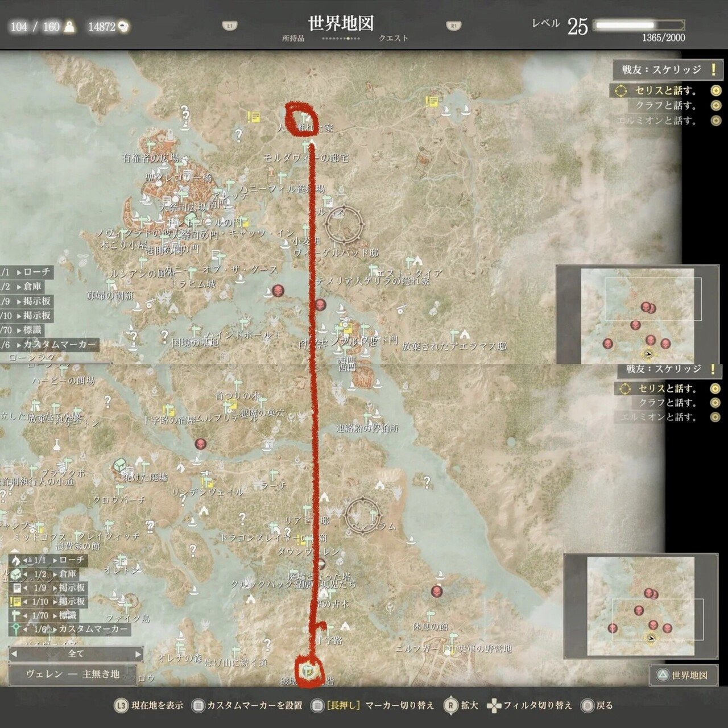Click the Roach horse icon in the lower legend

coord(15,560)
